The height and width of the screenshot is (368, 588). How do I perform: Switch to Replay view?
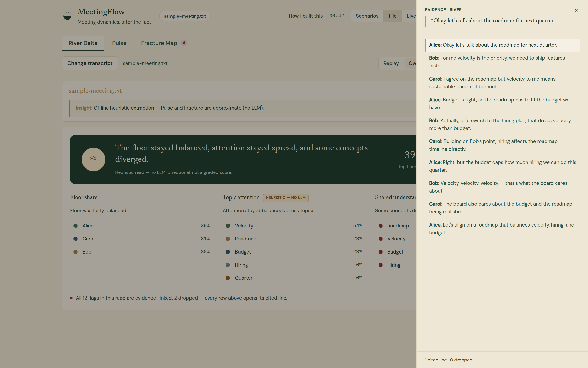pyautogui.click(x=391, y=63)
